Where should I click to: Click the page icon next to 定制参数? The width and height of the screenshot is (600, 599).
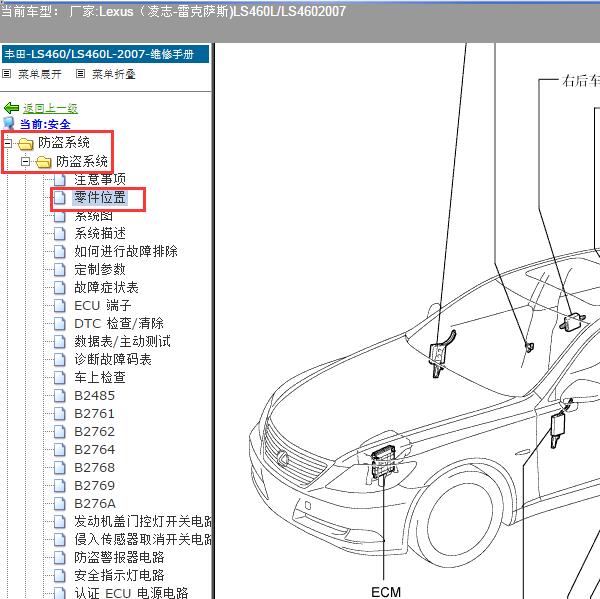(59, 269)
